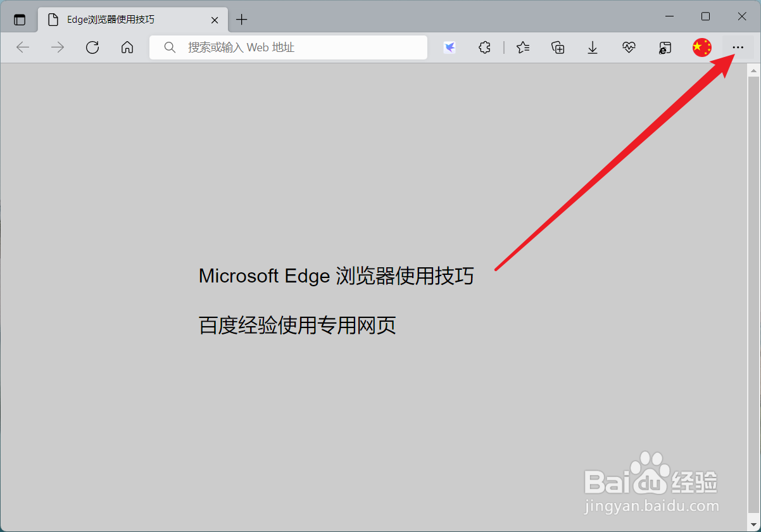Close the Edge window
Viewport: 761px width, 532px height.
click(x=742, y=16)
